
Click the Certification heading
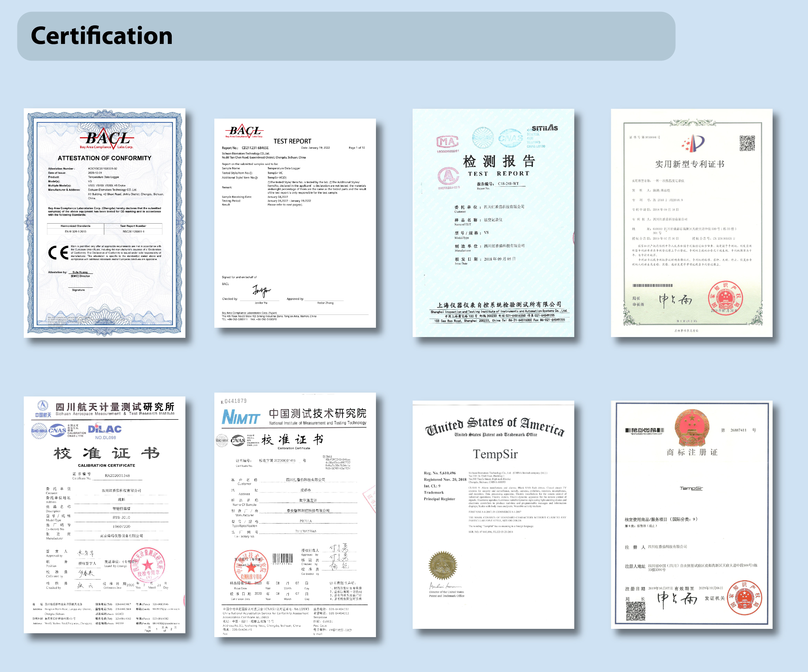[102, 36]
